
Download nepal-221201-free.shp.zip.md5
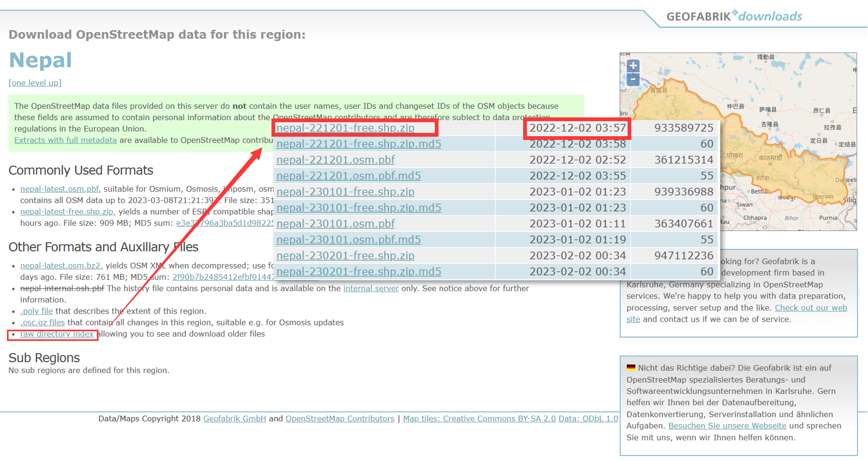pos(359,144)
